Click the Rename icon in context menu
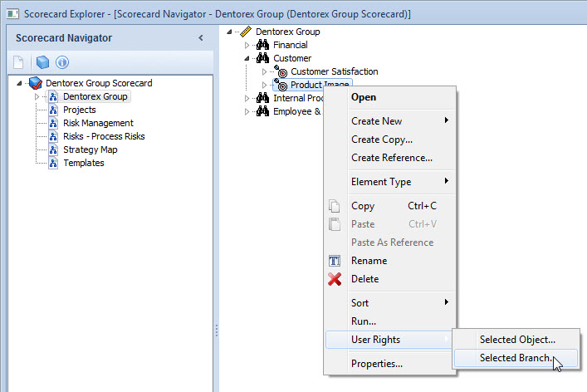This screenshot has width=587, height=392. [335, 261]
